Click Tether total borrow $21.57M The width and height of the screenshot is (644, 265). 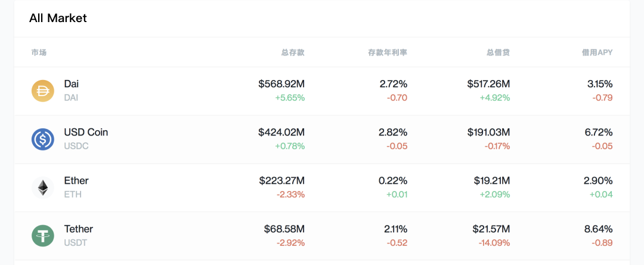tap(490, 229)
